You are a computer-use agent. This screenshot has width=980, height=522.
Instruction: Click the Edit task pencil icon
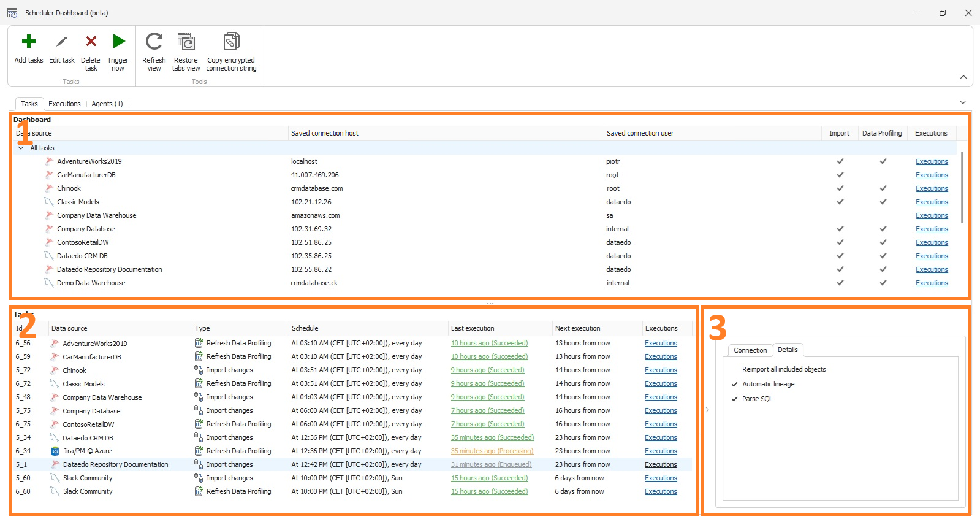point(61,41)
